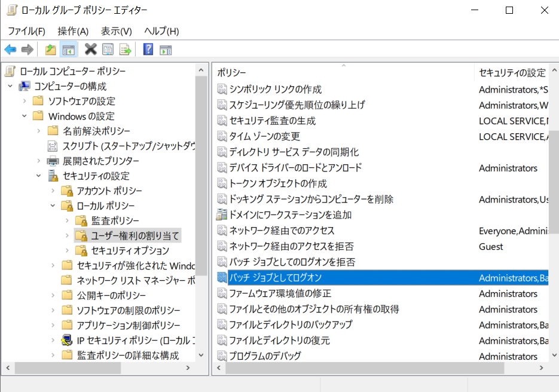Expand the ソフトウェアの設定 folder
The height and width of the screenshot is (392, 559).
click(x=25, y=101)
